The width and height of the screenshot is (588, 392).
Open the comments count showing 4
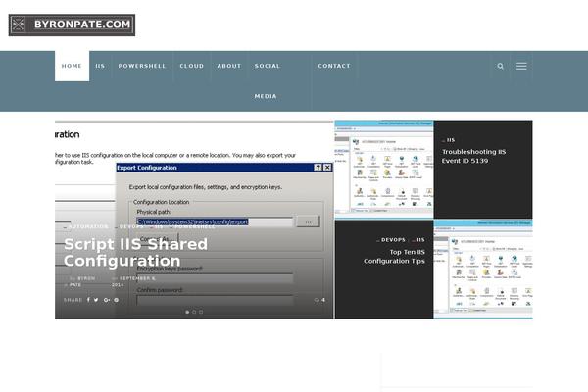[319, 300]
